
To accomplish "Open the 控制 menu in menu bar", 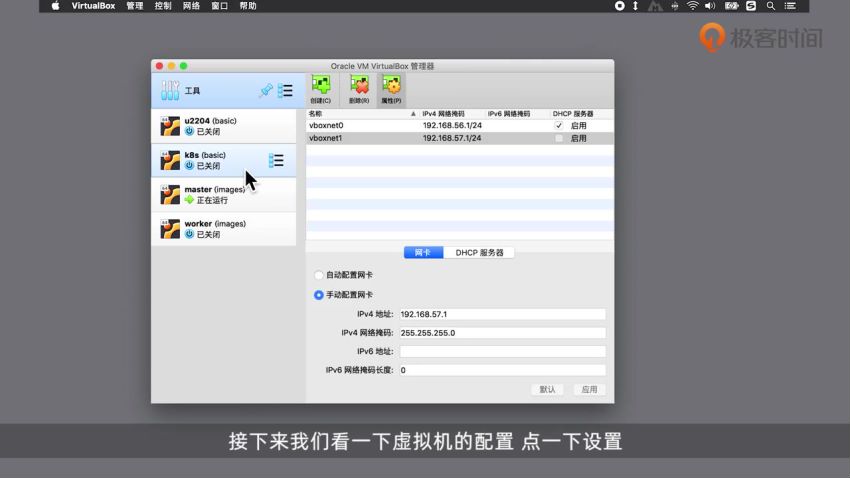I will [x=163, y=6].
